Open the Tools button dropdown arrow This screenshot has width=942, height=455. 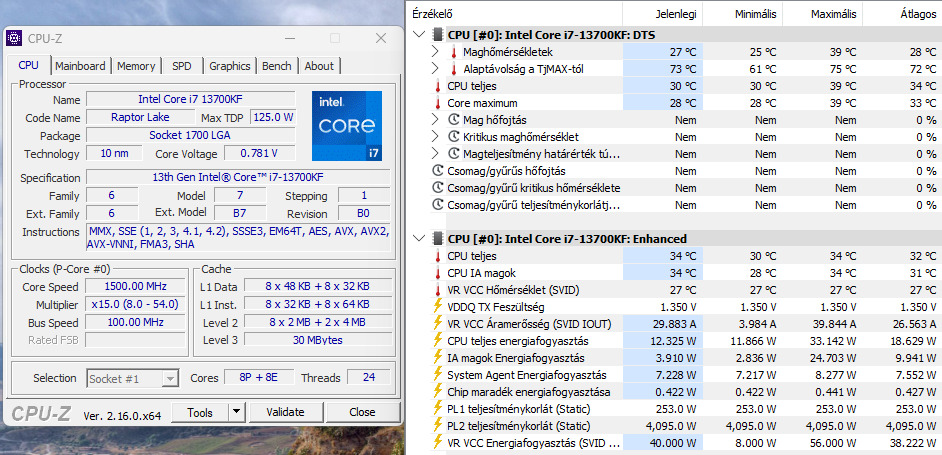[x=237, y=412]
